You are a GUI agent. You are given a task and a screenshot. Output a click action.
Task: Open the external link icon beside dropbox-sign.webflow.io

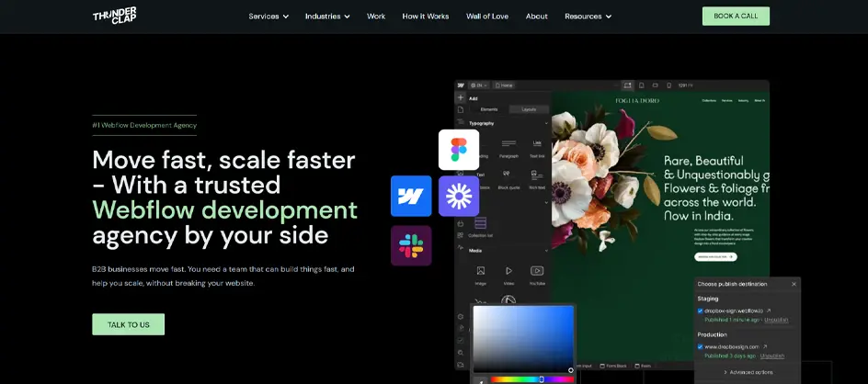point(769,311)
